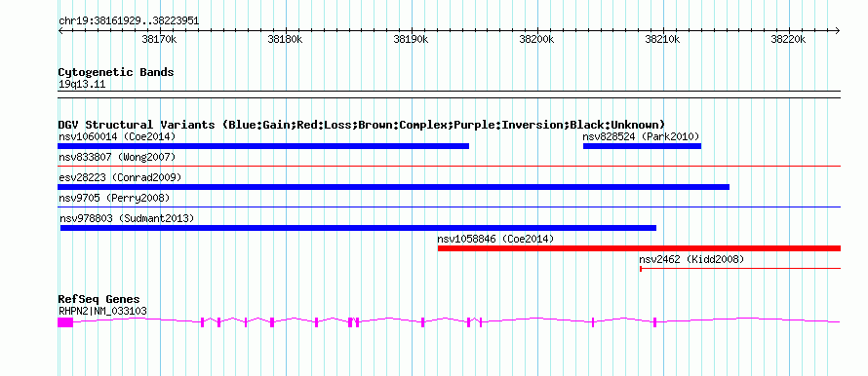Click the DGV Structural Variants track title
Viewport: 868px width, 376px height.
pos(362,125)
